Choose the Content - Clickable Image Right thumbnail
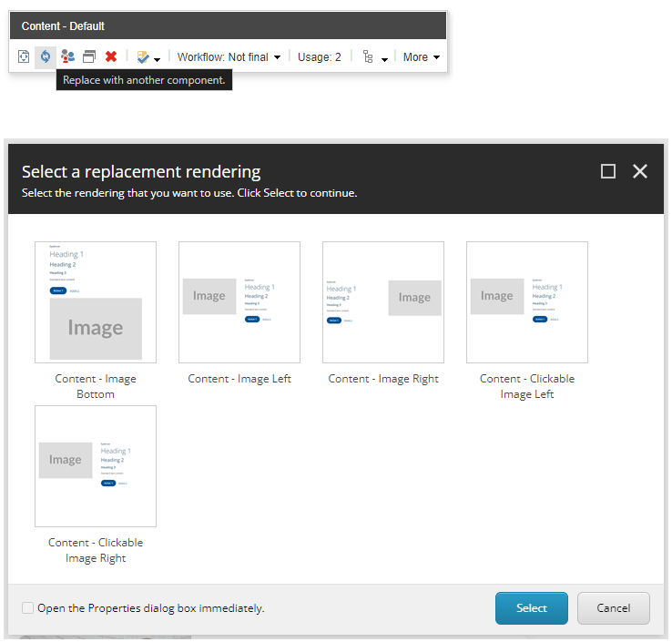Viewport: 672px width, 642px height. pyautogui.click(x=96, y=466)
